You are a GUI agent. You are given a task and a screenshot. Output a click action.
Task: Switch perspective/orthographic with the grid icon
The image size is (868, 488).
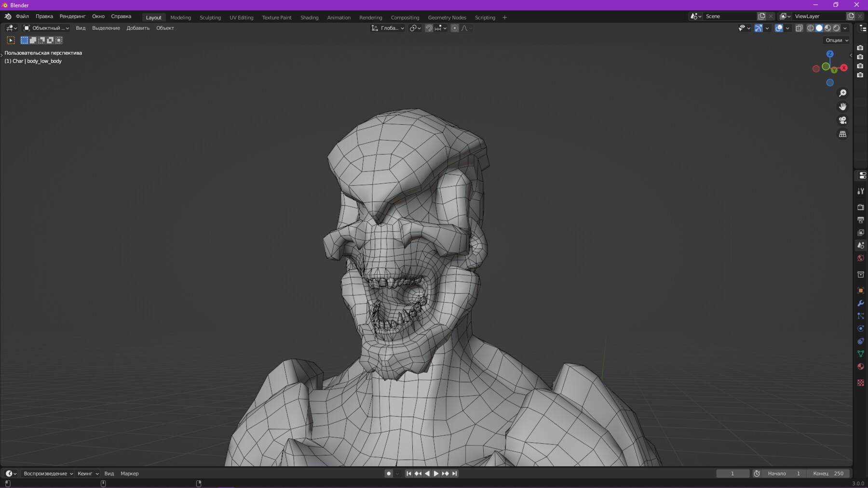[842, 134]
